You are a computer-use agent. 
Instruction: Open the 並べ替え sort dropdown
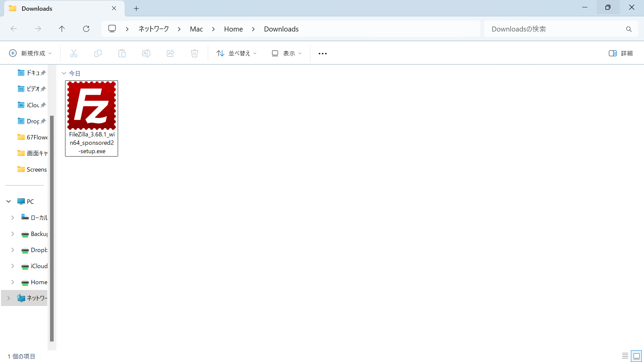click(x=236, y=53)
